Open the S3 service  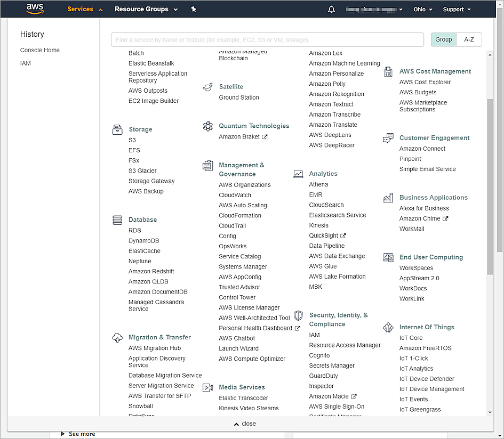[132, 140]
